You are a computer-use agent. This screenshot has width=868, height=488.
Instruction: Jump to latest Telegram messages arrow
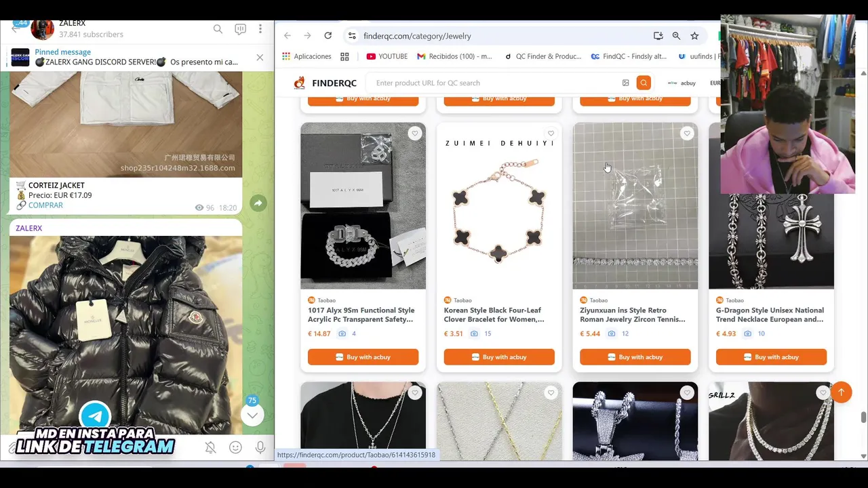click(252, 415)
